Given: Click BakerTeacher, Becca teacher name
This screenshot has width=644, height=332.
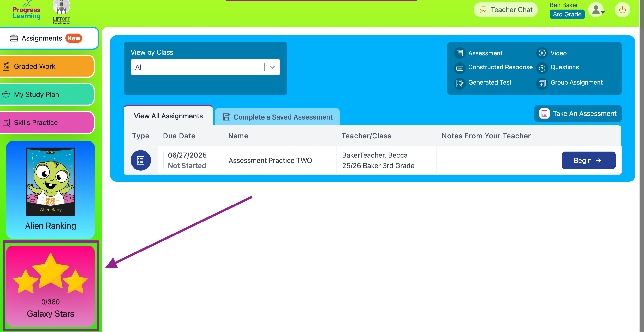Looking at the screenshot, I should coord(374,155).
